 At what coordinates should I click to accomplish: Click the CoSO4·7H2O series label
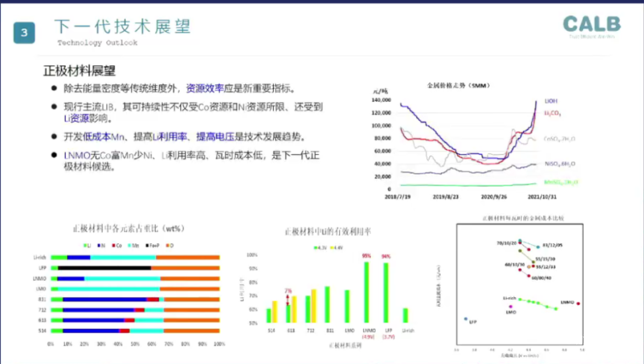[559, 139]
